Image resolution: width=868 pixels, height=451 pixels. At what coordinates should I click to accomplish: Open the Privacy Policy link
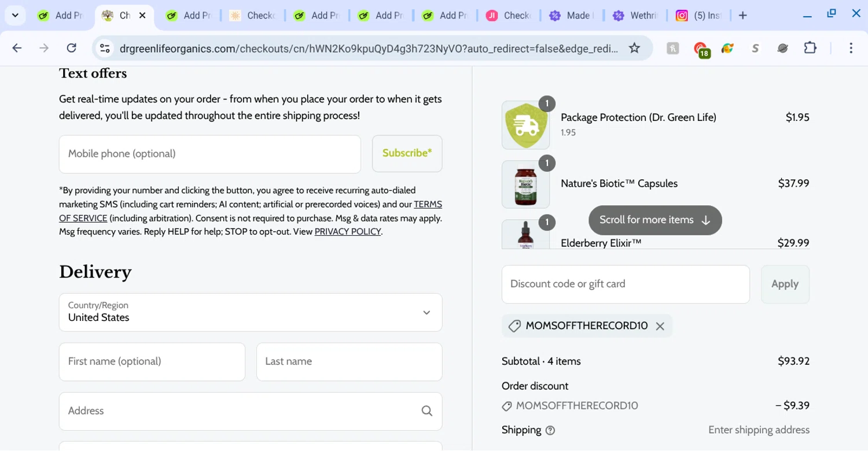click(x=348, y=232)
